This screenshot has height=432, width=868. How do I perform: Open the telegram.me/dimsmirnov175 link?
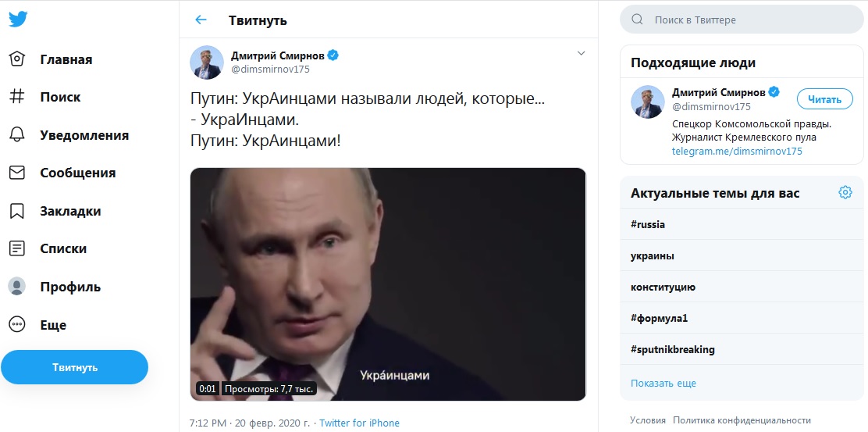tap(737, 151)
